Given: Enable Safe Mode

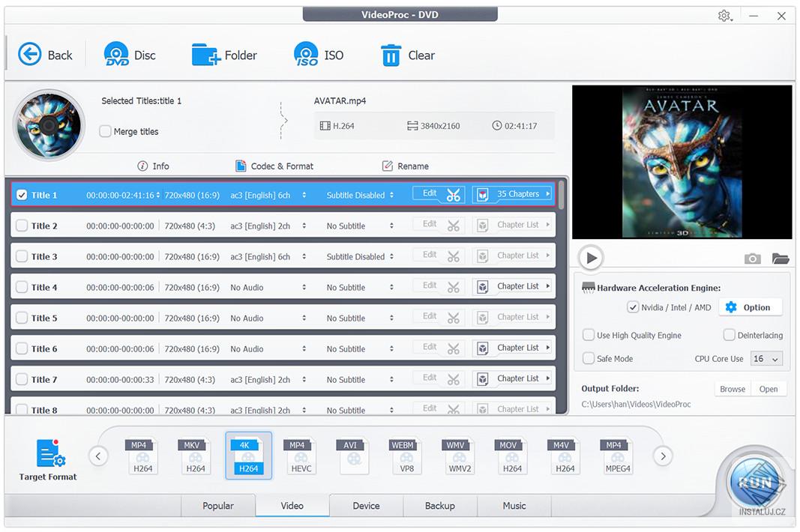Looking at the screenshot, I should pyautogui.click(x=589, y=358).
